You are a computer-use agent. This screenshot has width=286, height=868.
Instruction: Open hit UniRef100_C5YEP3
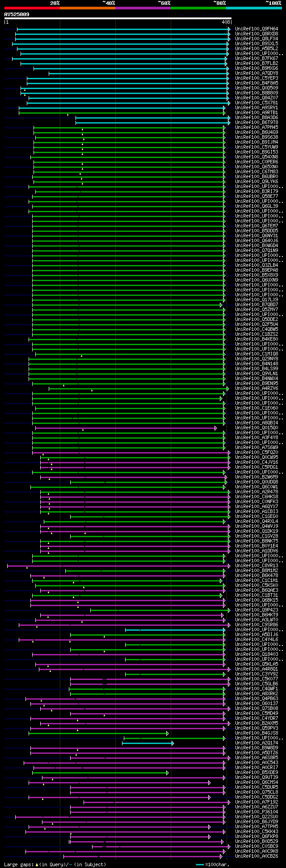(257, 78)
